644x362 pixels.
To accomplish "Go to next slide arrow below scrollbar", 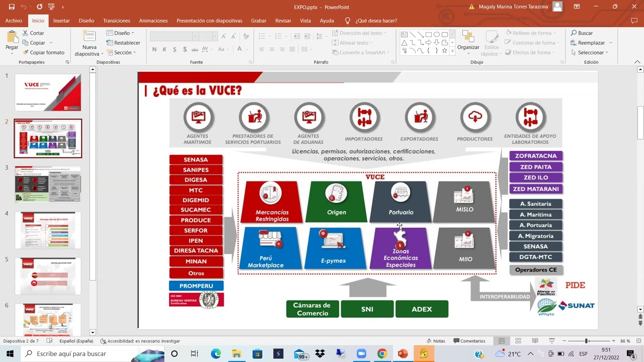I will click(640, 323).
